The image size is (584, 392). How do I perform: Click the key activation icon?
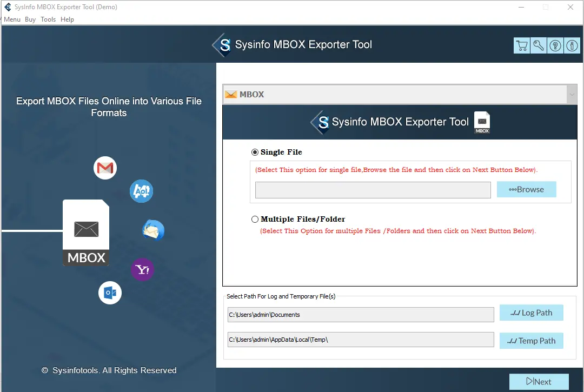click(538, 45)
